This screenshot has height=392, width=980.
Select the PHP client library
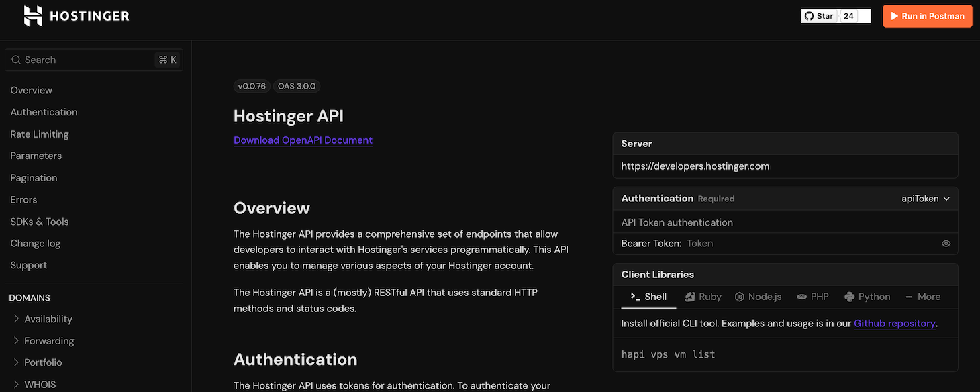coord(812,297)
